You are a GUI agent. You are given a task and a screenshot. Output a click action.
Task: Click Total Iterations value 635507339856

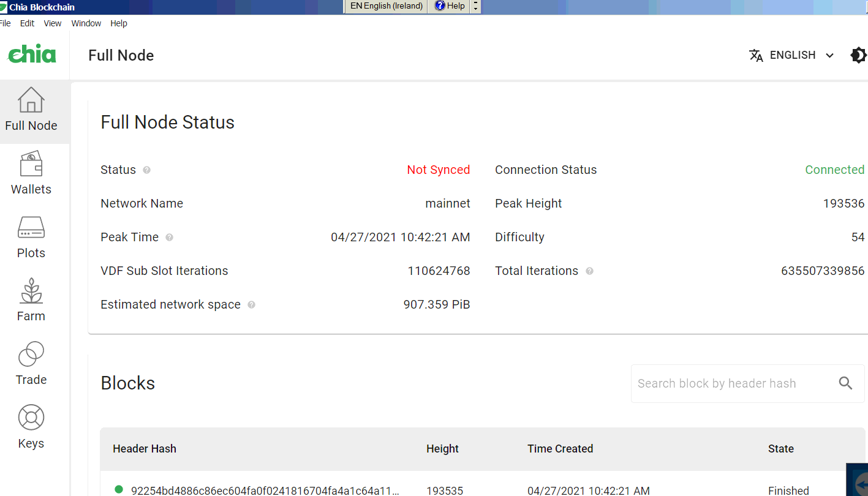(823, 271)
